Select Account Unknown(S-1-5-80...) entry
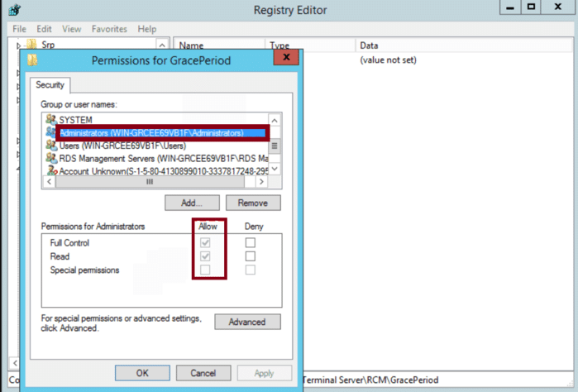 (163, 171)
